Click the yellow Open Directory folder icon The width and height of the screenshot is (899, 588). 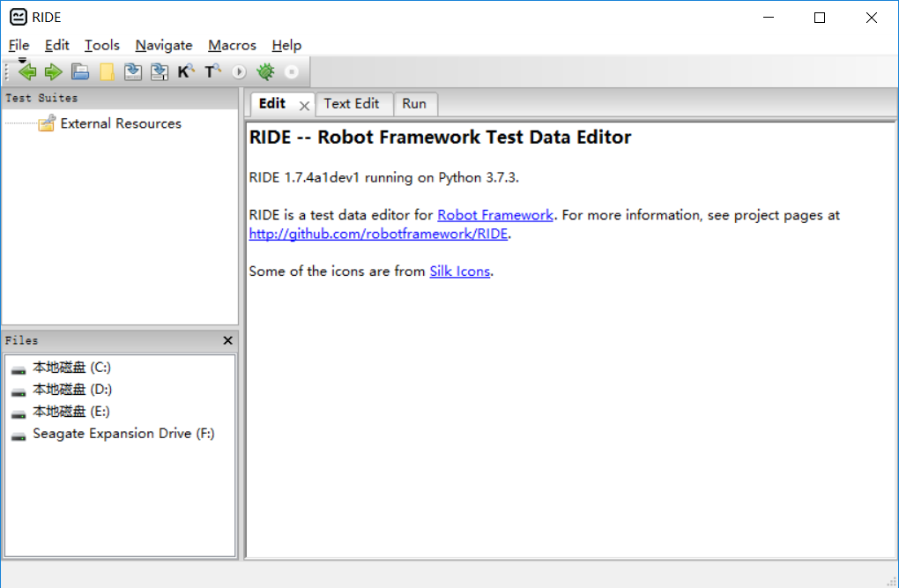[x=107, y=71]
